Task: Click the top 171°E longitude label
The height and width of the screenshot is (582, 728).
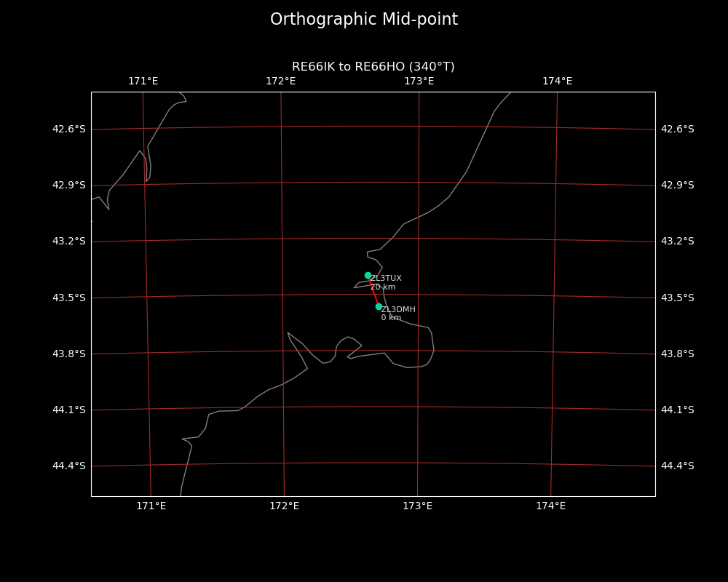Action: coord(143,81)
